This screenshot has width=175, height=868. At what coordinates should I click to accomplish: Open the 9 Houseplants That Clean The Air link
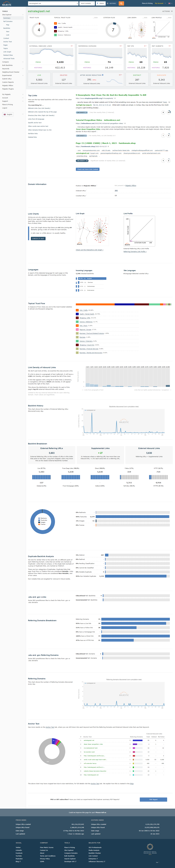(111, 95)
